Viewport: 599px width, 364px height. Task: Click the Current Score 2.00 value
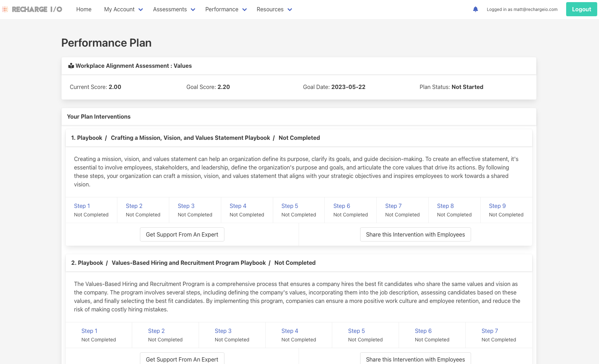point(115,87)
